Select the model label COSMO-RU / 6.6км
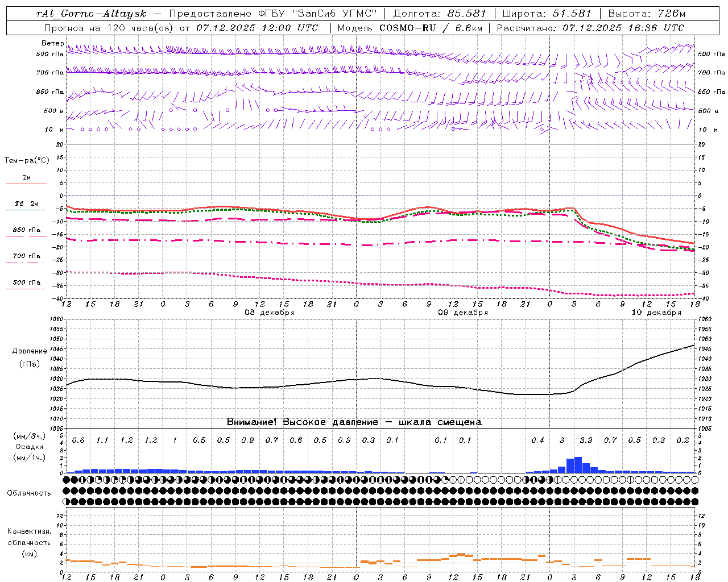Screen dimensions: 728x582 pyautogui.click(x=431, y=28)
